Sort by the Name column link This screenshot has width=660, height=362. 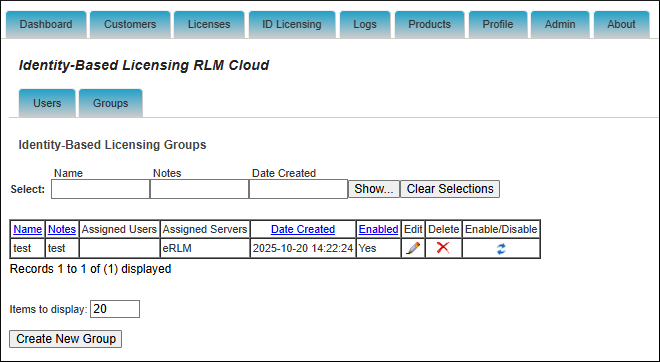[x=27, y=229]
